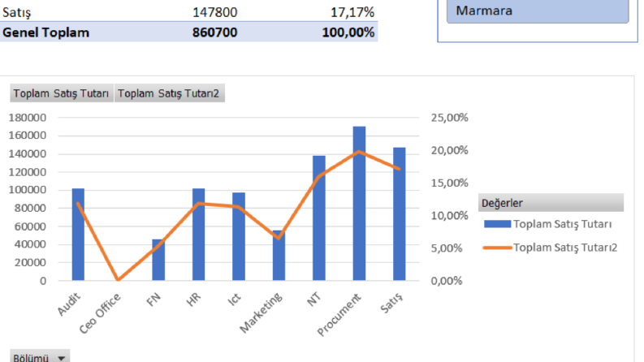This screenshot has height=362, width=644.
Task: Click the Marketing bar in chart
Action: pyautogui.click(x=279, y=256)
